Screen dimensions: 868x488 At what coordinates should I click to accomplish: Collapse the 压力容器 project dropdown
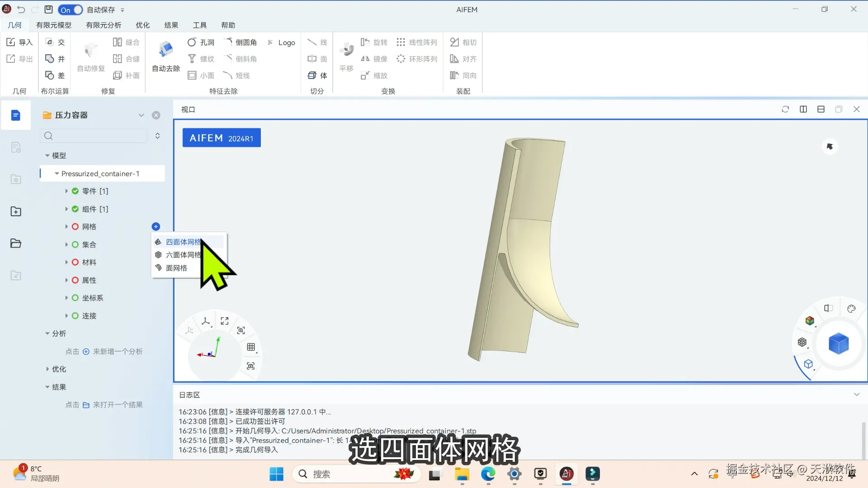(141, 115)
